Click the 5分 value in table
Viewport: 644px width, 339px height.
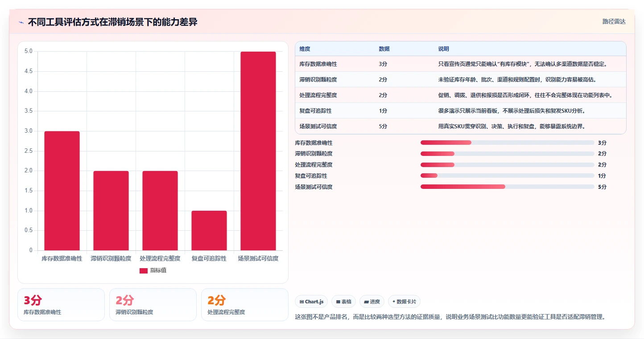(x=383, y=127)
